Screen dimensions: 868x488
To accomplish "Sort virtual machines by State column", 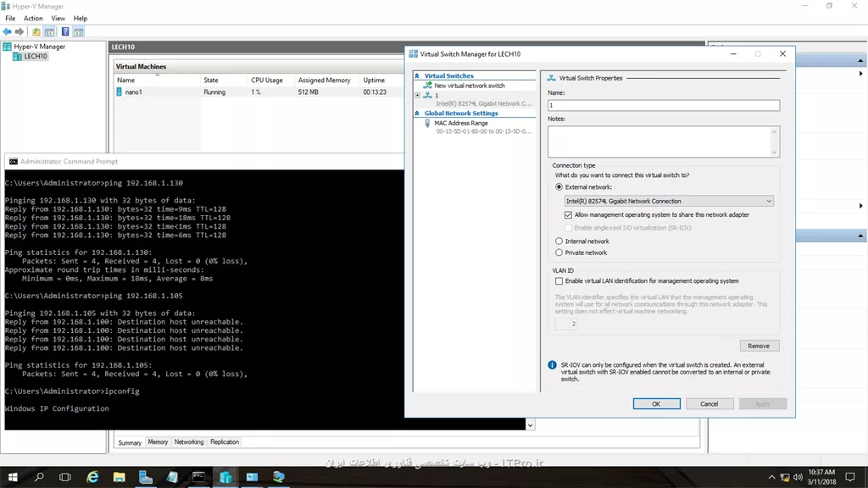I will coord(224,80).
